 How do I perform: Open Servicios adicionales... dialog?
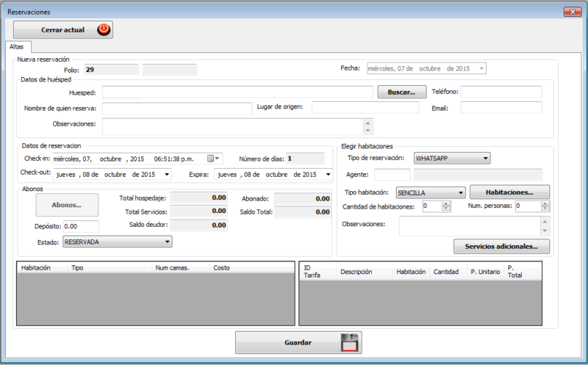point(501,246)
